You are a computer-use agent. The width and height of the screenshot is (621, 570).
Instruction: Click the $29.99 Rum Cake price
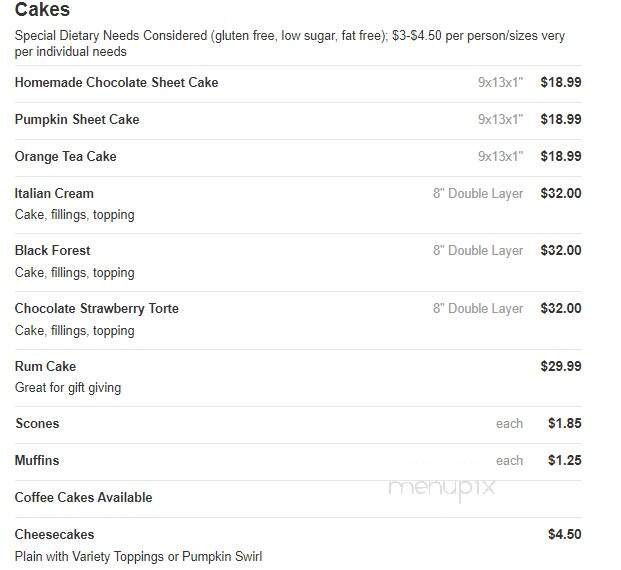coord(561,366)
